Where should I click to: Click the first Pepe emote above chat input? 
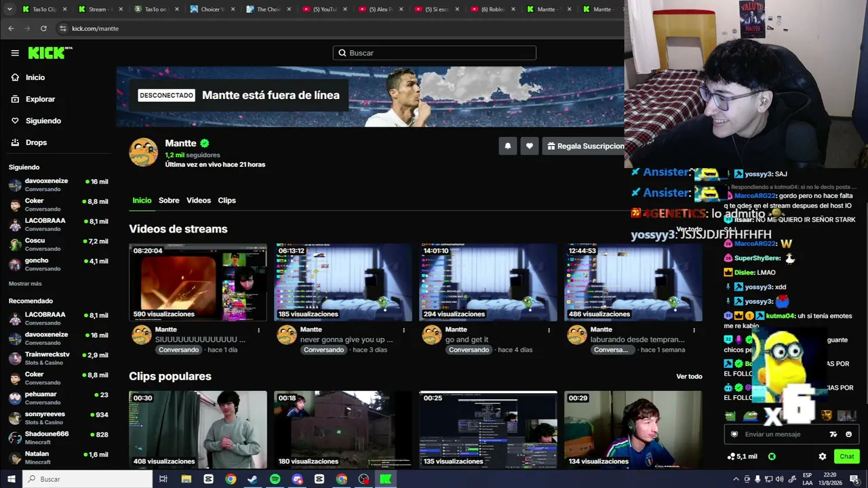[x=730, y=416]
